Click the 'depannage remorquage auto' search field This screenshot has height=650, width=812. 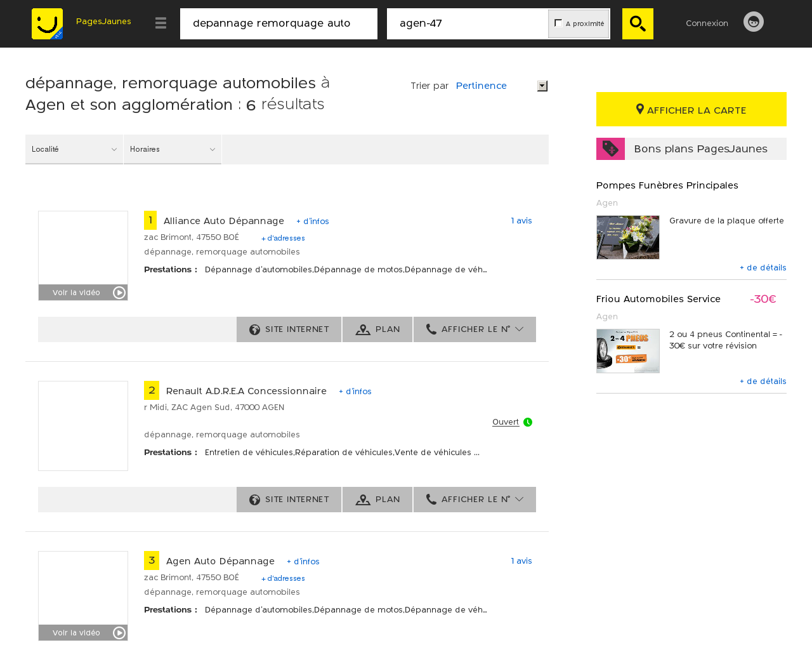coord(278,23)
